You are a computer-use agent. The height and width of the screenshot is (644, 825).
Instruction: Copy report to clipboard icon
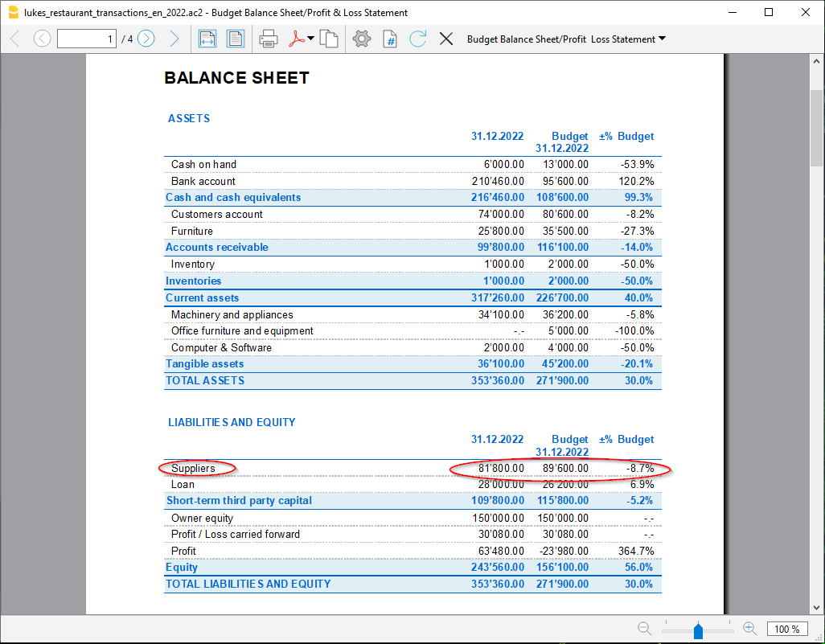328,39
